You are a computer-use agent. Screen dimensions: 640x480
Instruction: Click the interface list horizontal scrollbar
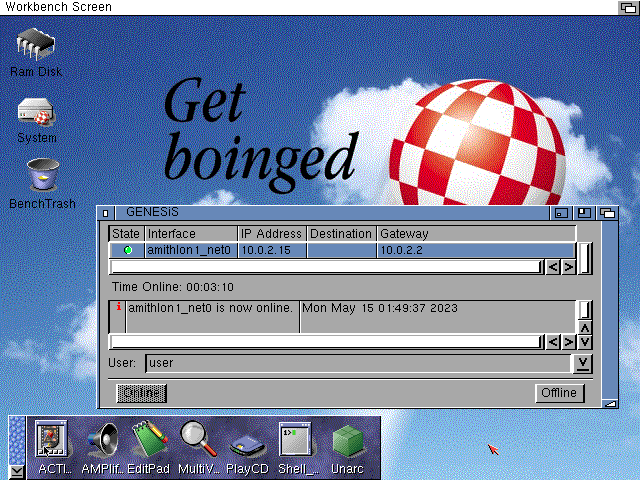click(x=327, y=267)
